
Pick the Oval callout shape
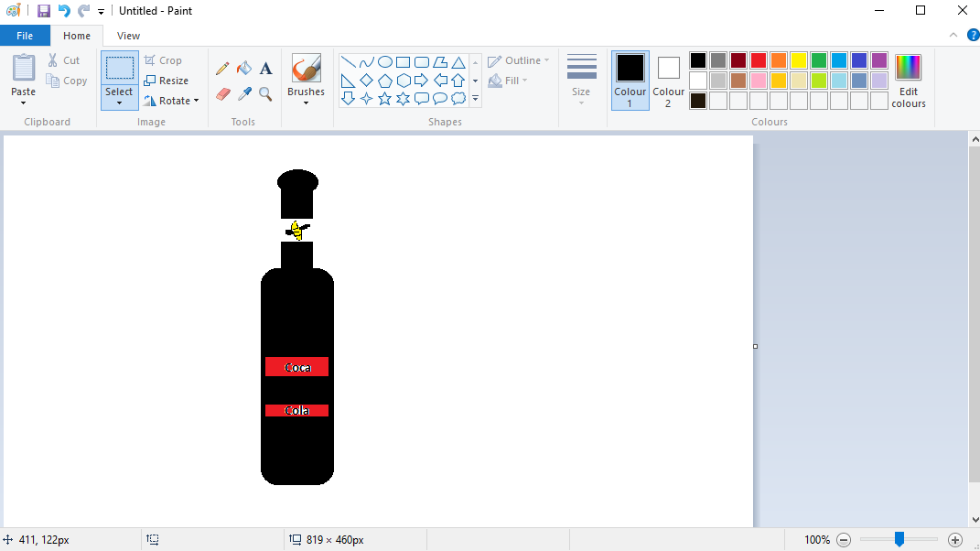[x=440, y=98]
